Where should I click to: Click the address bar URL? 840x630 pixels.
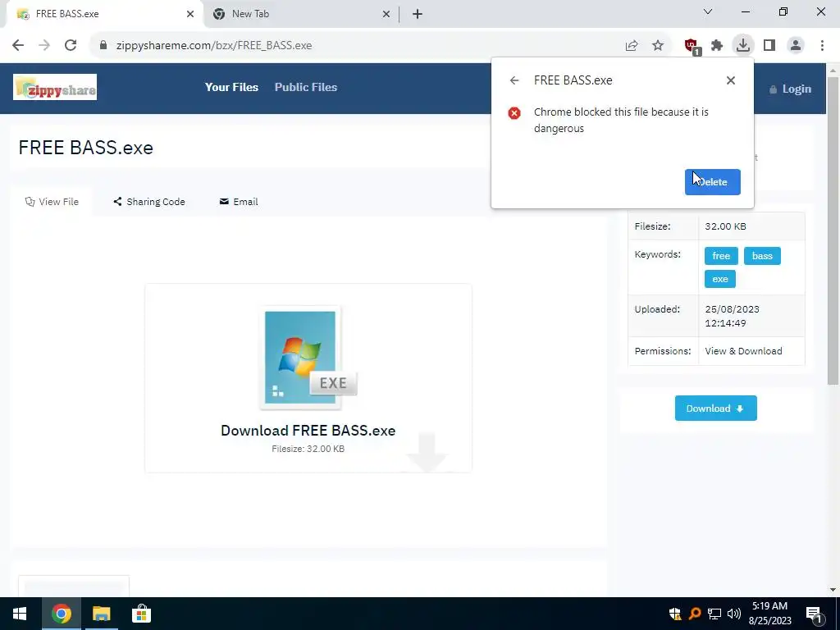click(214, 46)
